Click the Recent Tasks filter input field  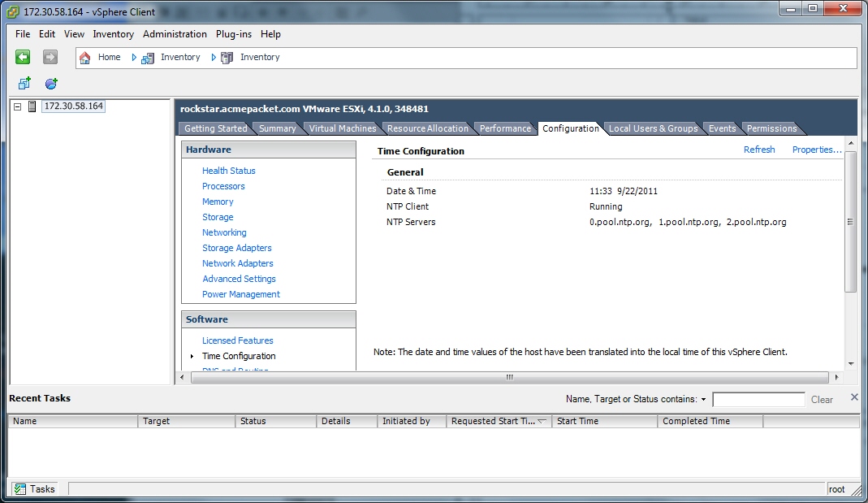[x=758, y=400]
